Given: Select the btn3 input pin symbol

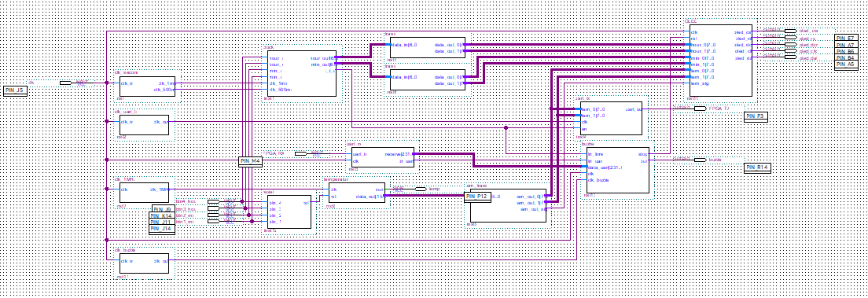Looking at the screenshot, I should tap(214, 208).
